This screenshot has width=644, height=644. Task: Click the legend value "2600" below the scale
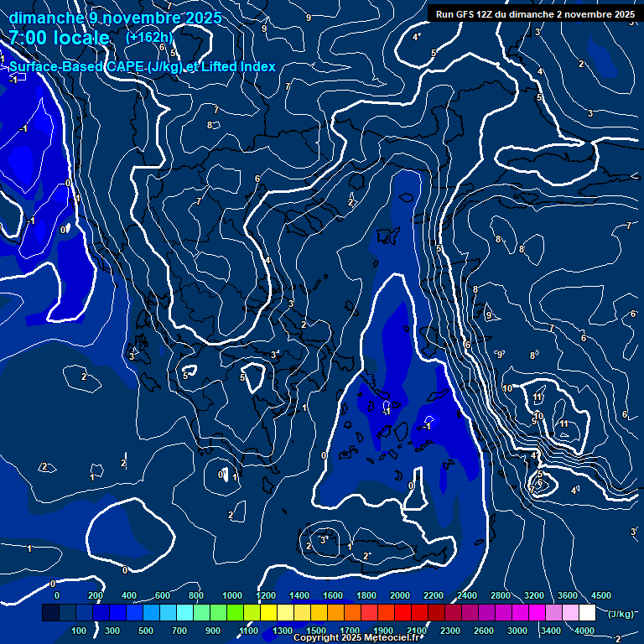(483, 631)
